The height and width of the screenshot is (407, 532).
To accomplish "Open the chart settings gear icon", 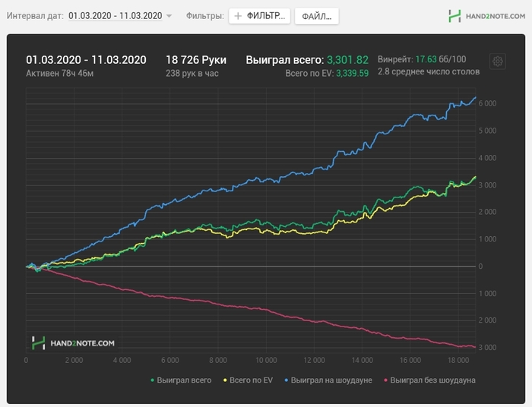I will click(x=497, y=62).
